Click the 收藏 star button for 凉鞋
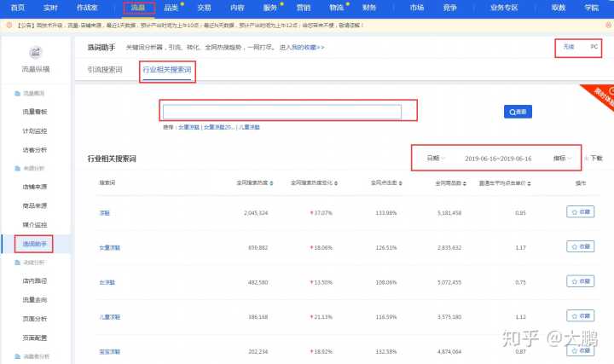614x364 pixels. pos(580,212)
